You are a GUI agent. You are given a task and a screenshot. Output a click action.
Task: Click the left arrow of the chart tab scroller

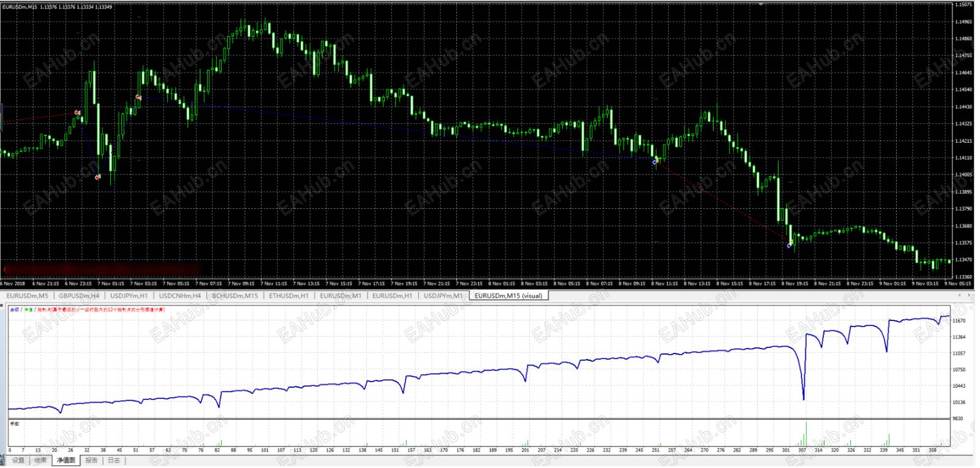[x=959, y=295]
